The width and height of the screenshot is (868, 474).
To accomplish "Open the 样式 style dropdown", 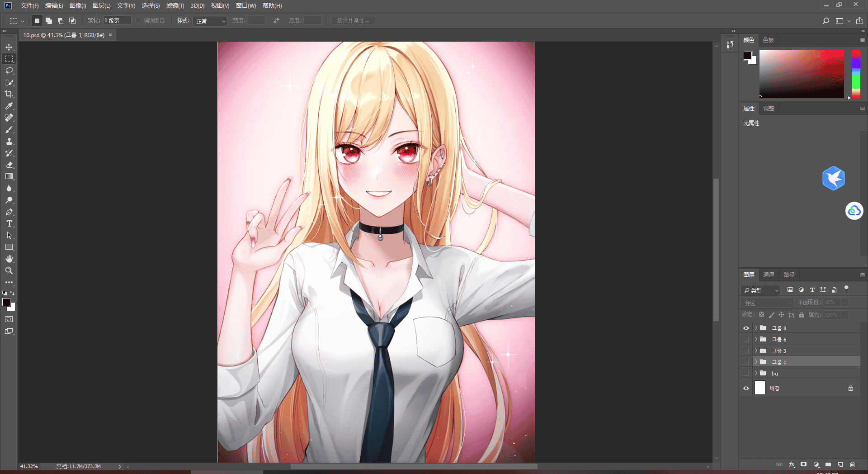I will [210, 21].
